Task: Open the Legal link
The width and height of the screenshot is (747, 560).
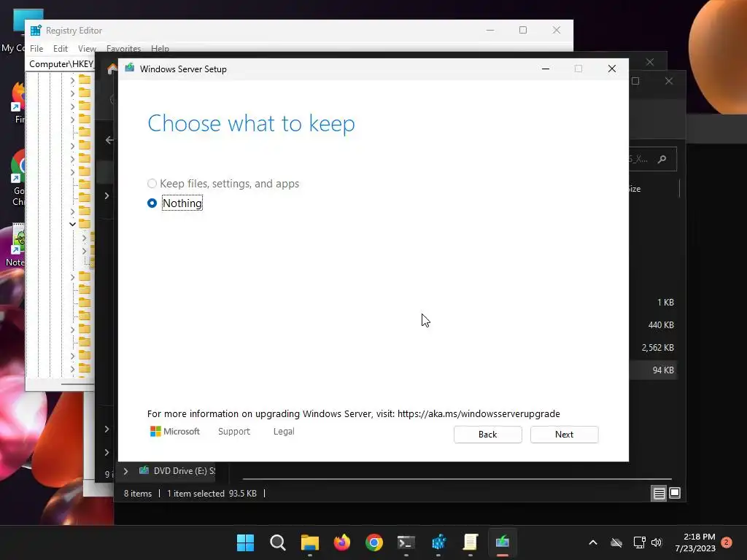Action: point(284,432)
